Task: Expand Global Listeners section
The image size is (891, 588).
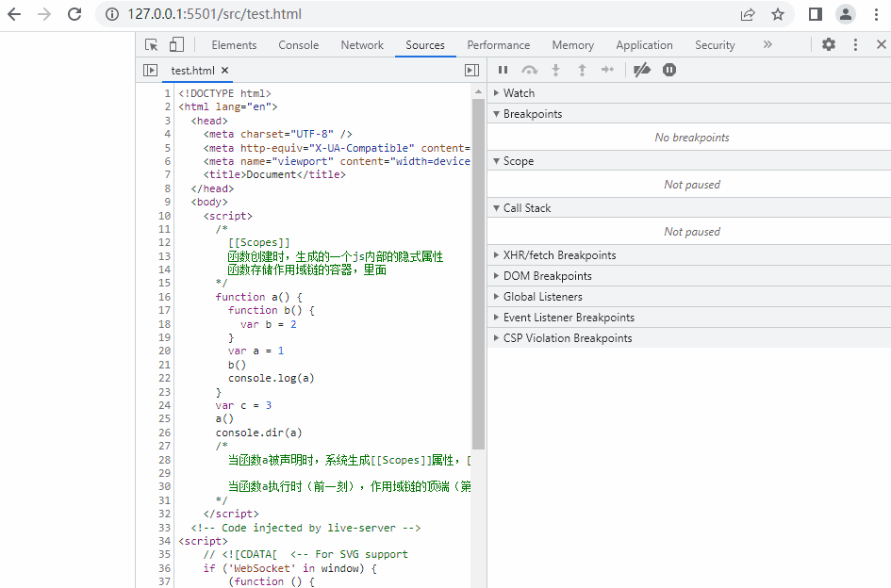Action: click(689, 297)
